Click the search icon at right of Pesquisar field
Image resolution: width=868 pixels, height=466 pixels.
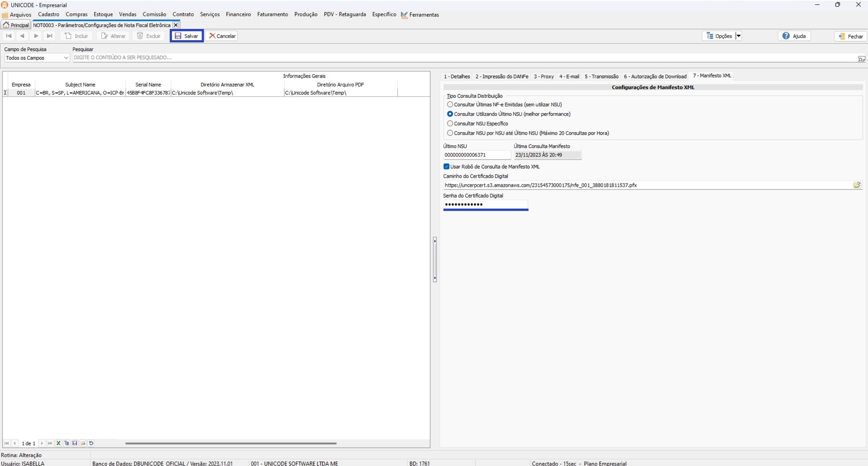tap(861, 58)
